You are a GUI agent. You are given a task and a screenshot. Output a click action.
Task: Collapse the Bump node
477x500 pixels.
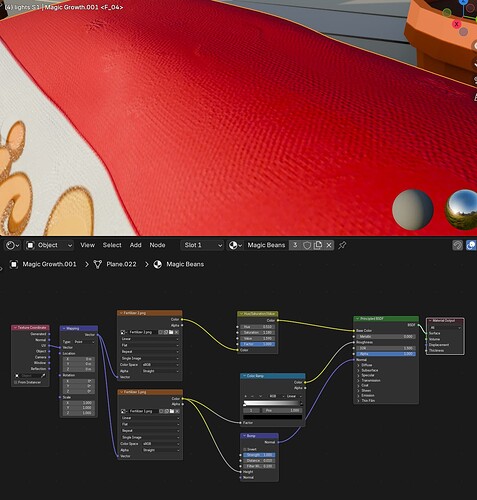(x=244, y=436)
